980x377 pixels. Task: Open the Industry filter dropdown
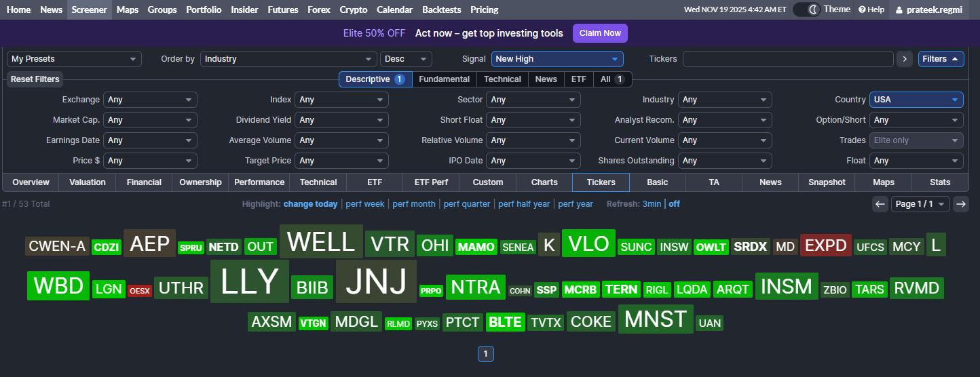[x=725, y=100]
